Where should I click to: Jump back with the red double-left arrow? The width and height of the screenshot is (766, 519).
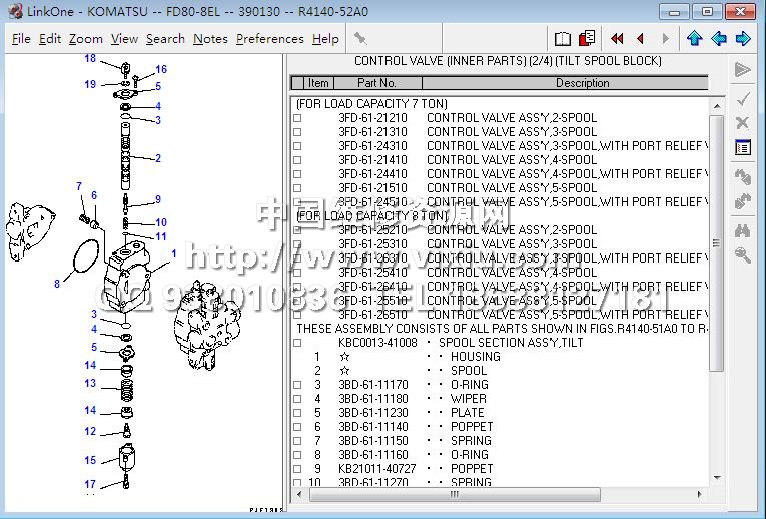617,39
